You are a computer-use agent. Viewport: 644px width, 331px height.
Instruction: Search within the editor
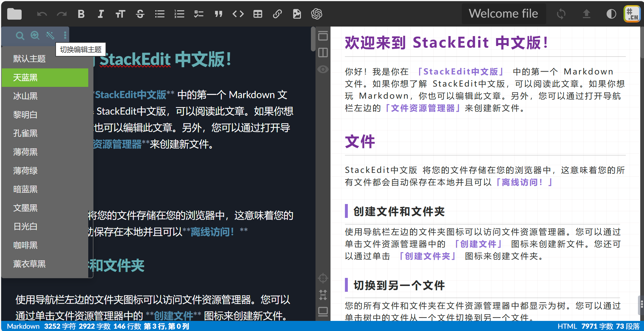20,35
